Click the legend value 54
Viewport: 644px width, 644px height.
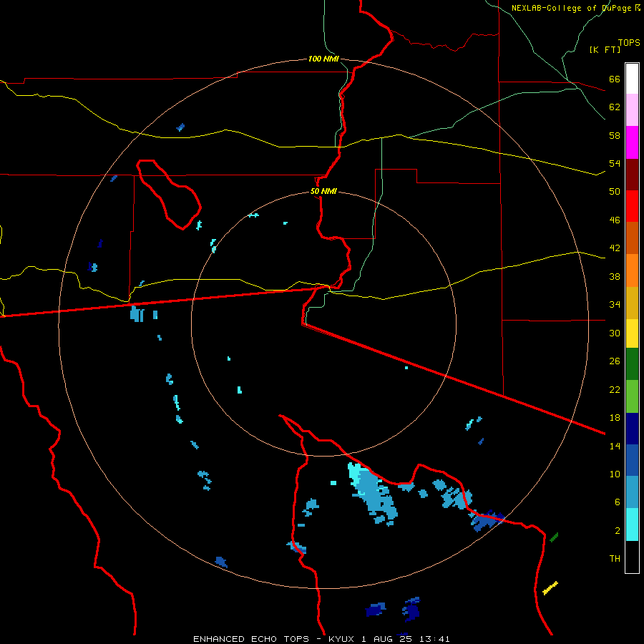pyautogui.click(x=615, y=163)
